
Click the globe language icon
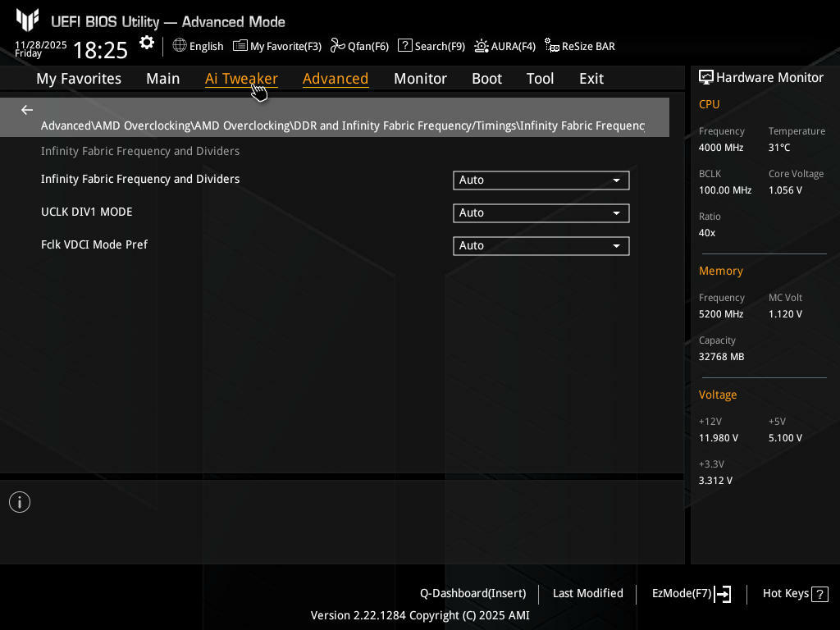[180, 46]
